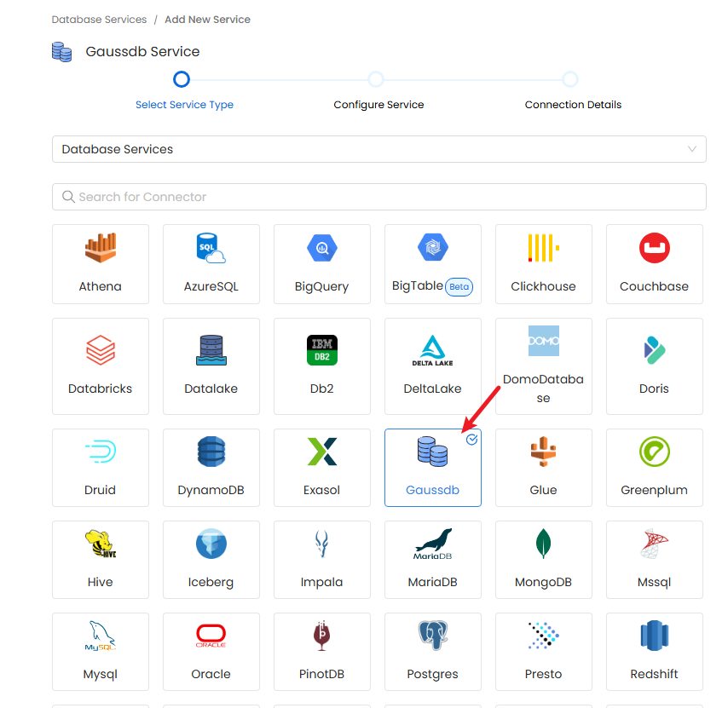728x708 pixels.
Task: Click the Clickhouse label text
Action: tap(543, 286)
